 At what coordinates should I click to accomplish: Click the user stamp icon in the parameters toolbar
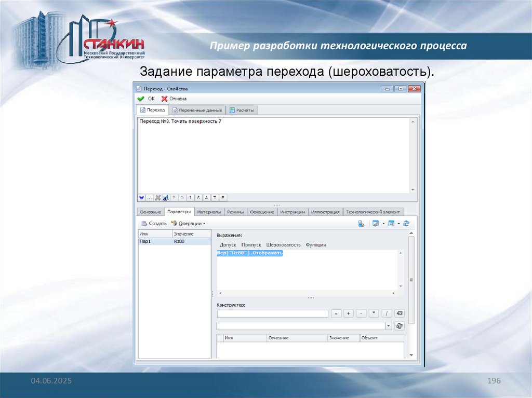(361, 224)
